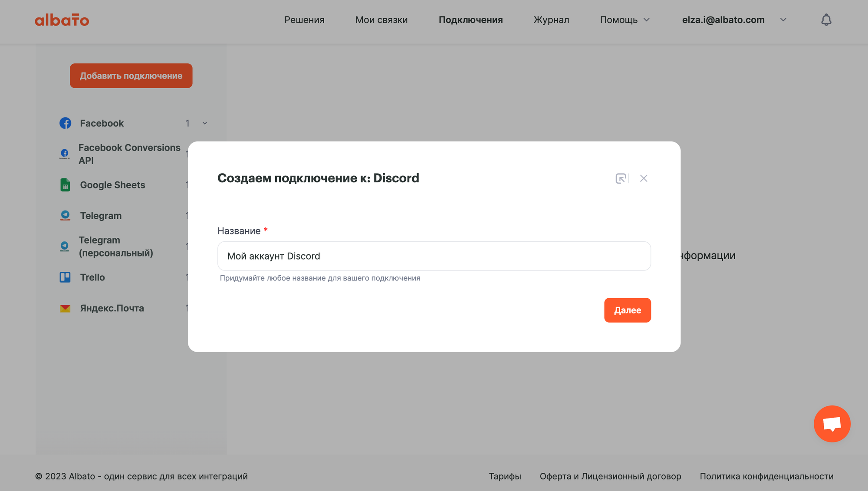Select Google Sheets in the list
Image resolution: width=868 pixels, height=491 pixels.
click(x=113, y=185)
